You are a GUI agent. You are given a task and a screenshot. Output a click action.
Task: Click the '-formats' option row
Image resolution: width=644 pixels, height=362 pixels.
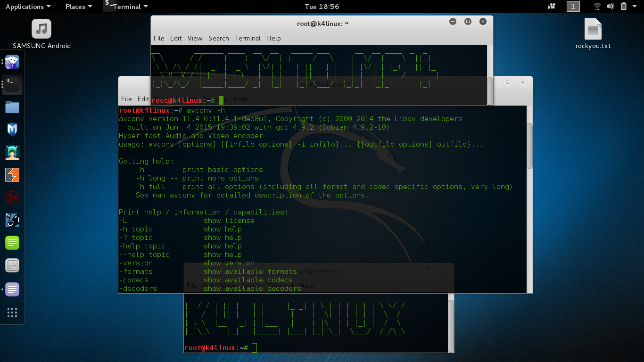[208, 271]
